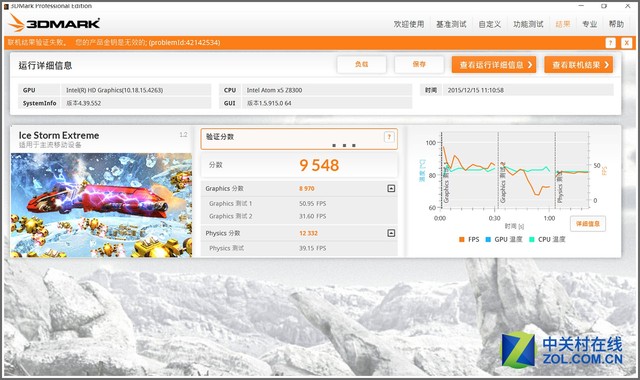Toggle CPU 温度 legend entry
The width and height of the screenshot is (640, 380).
[547, 239]
